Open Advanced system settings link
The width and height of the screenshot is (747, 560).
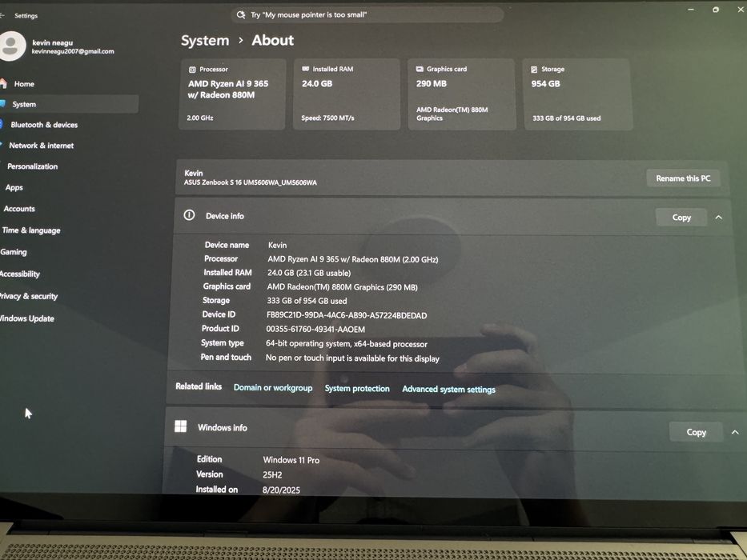[449, 390]
